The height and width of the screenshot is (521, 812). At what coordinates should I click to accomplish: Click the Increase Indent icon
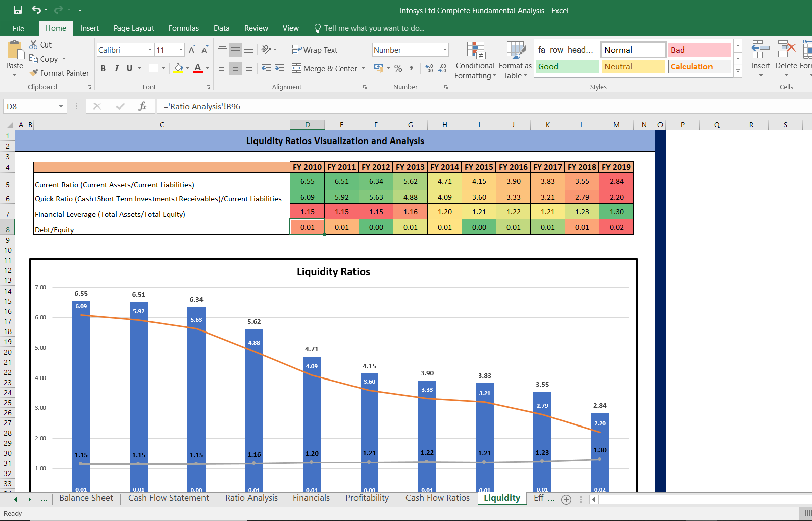[x=279, y=68]
